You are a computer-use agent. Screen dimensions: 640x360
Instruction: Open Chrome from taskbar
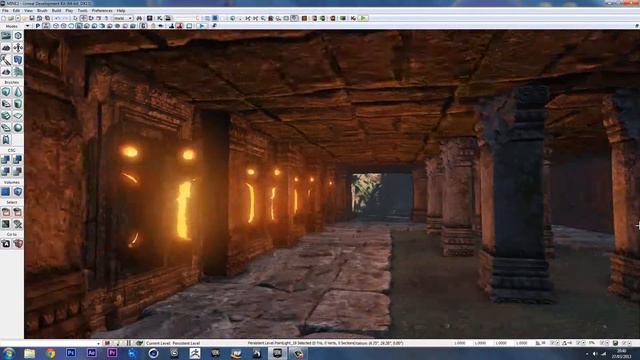[50, 353]
